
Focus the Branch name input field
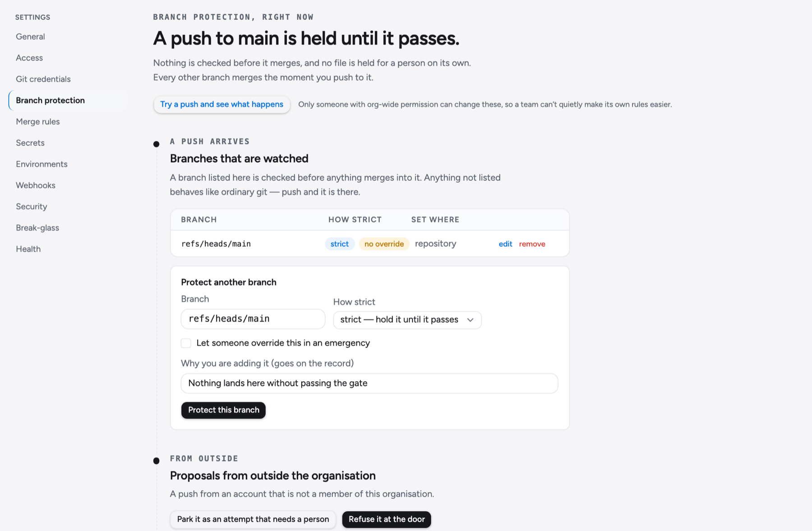click(x=253, y=319)
